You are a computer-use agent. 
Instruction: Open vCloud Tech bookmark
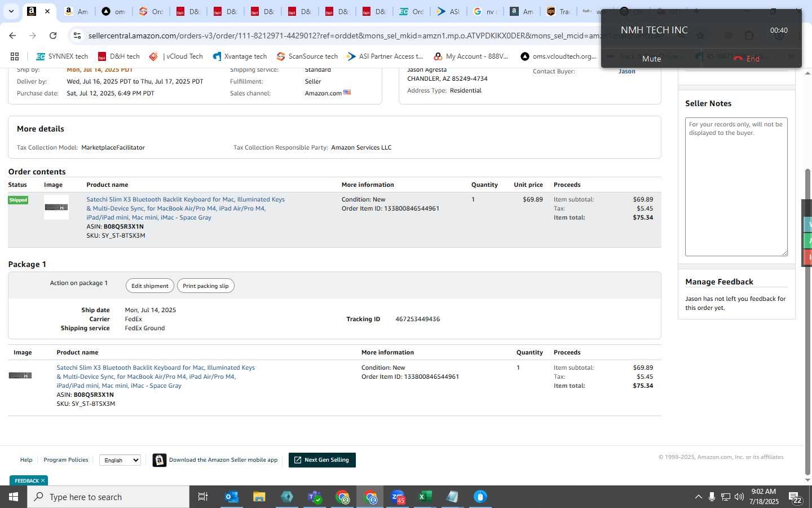coord(176,56)
